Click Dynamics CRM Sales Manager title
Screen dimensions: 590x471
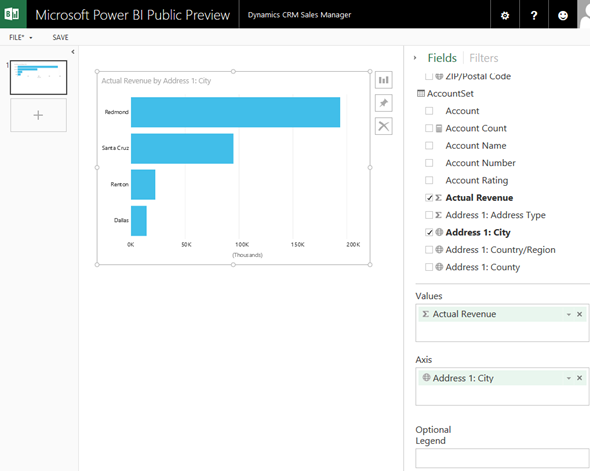click(x=299, y=15)
